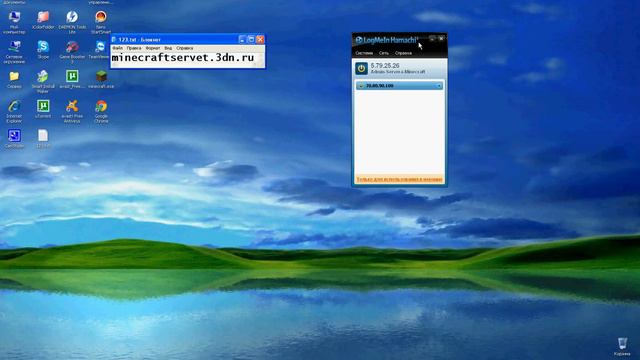Select the network row in Hamachi list
The width and height of the screenshot is (640, 360).
[399, 86]
